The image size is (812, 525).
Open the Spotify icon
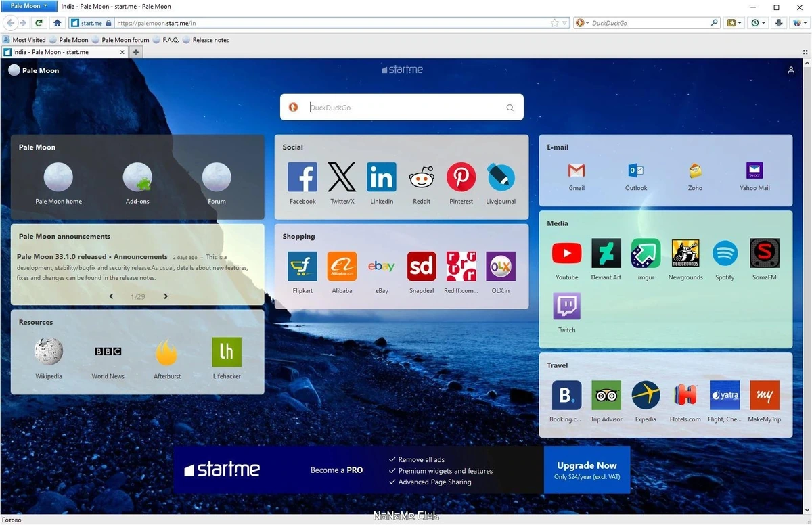[x=725, y=253]
